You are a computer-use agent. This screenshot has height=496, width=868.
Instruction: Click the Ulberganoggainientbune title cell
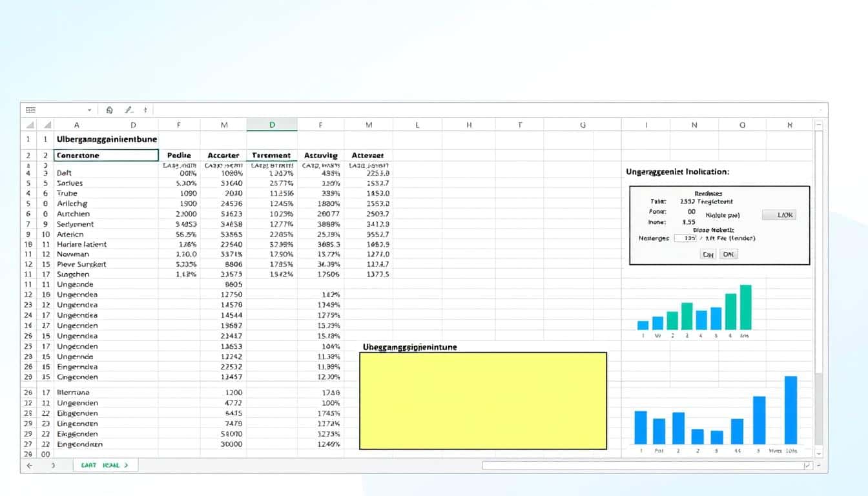click(107, 139)
